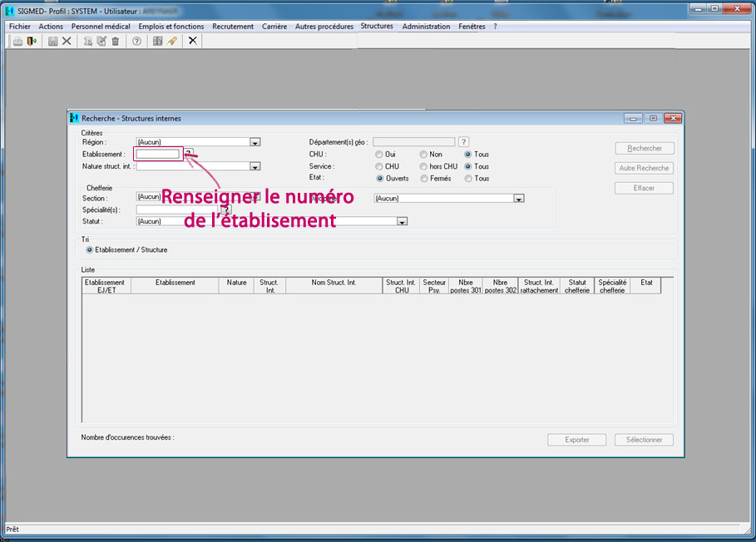Open the Personnel médical menu
This screenshot has width=756, height=542.
[101, 27]
